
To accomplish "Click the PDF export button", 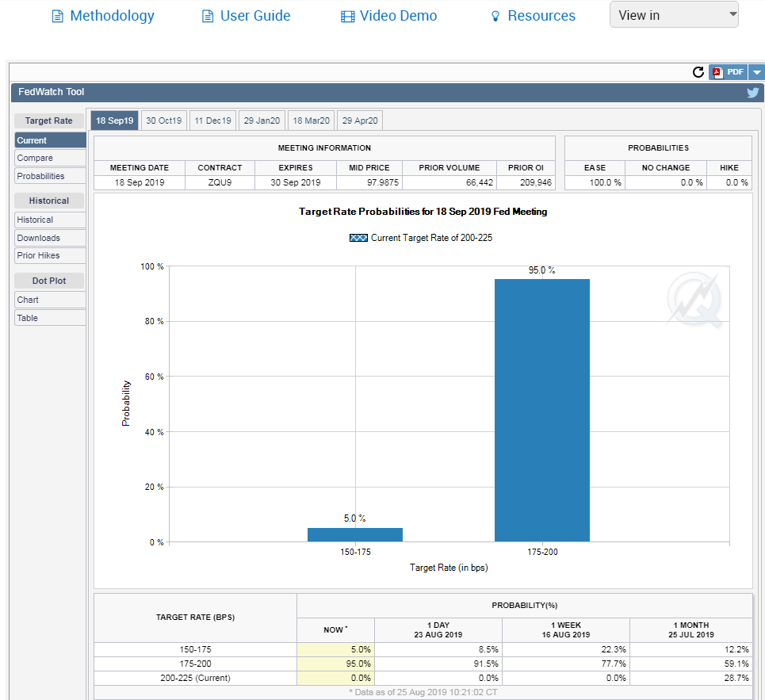I will (x=729, y=72).
